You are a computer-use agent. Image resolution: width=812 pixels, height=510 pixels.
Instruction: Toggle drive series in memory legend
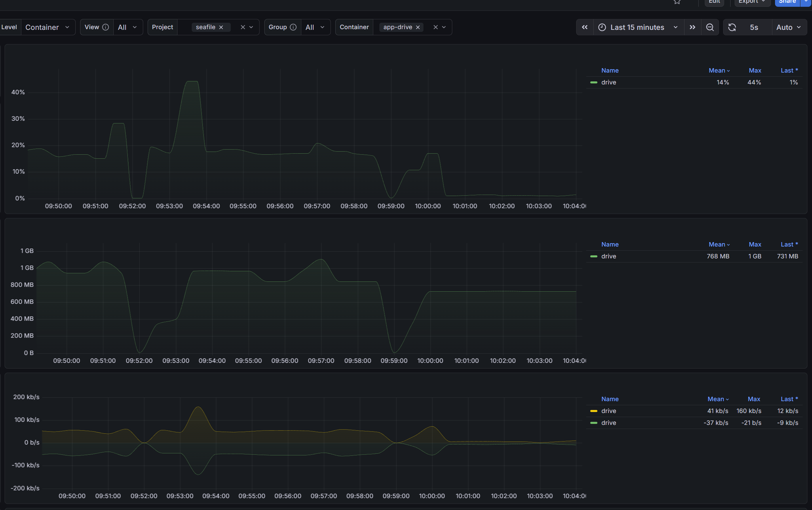click(608, 256)
